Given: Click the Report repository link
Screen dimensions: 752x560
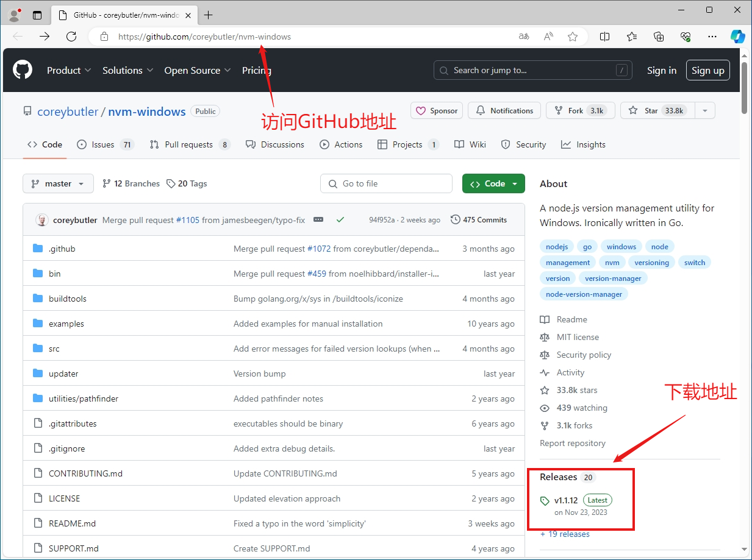Looking at the screenshot, I should point(573,443).
